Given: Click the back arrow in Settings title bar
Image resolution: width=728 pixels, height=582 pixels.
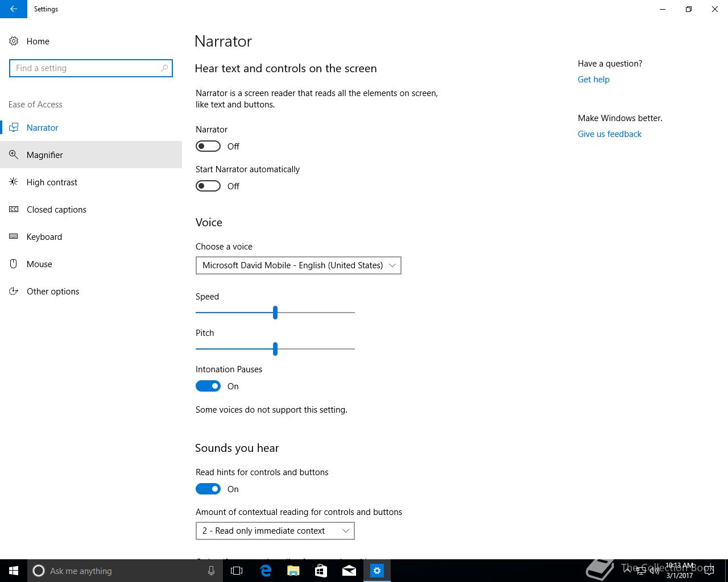Looking at the screenshot, I should click(x=14, y=9).
